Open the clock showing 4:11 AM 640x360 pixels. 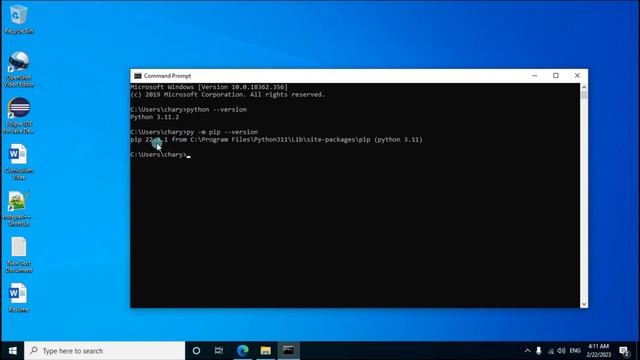pyautogui.click(x=599, y=351)
